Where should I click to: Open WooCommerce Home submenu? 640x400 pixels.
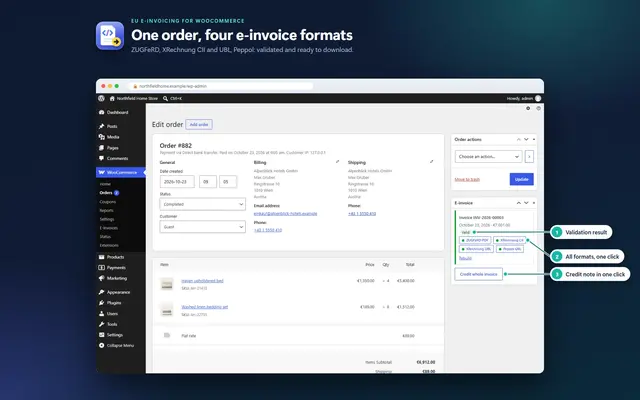coord(105,184)
